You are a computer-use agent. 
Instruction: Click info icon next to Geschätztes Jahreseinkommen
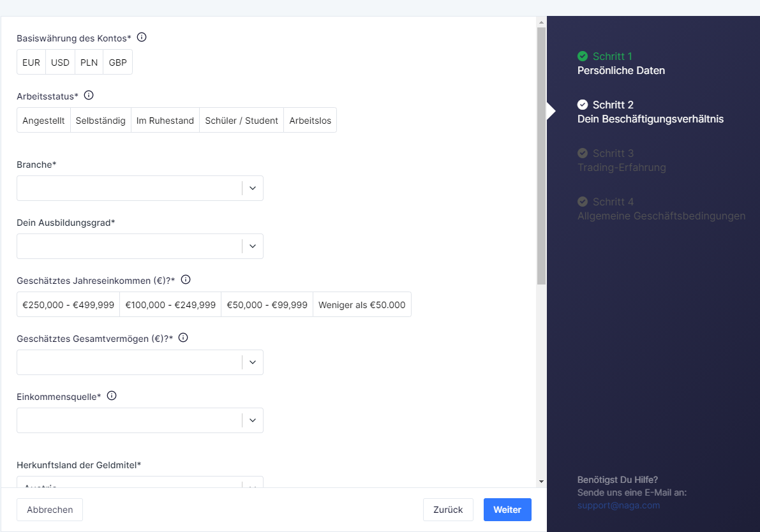[186, 280]
